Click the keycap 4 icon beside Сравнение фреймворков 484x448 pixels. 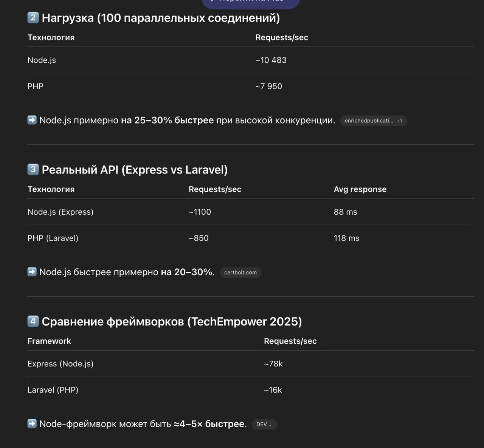pos(33,321)
